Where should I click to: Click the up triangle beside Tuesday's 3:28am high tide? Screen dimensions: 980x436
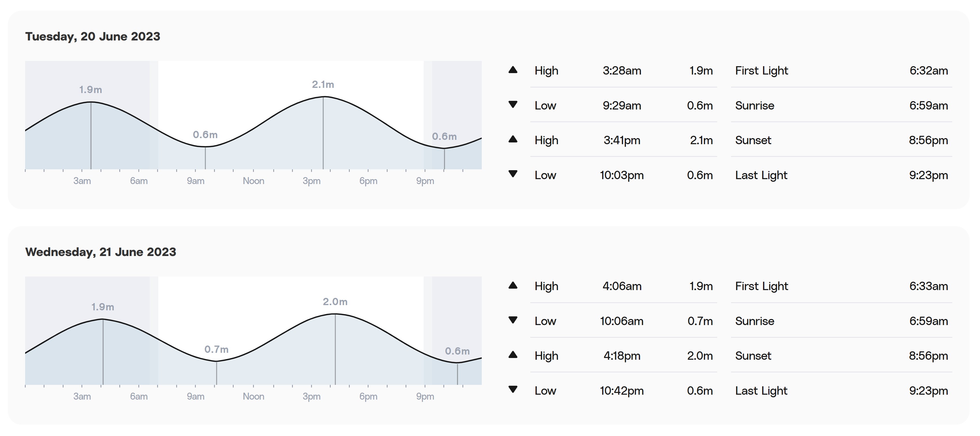(x=513, y=70)
